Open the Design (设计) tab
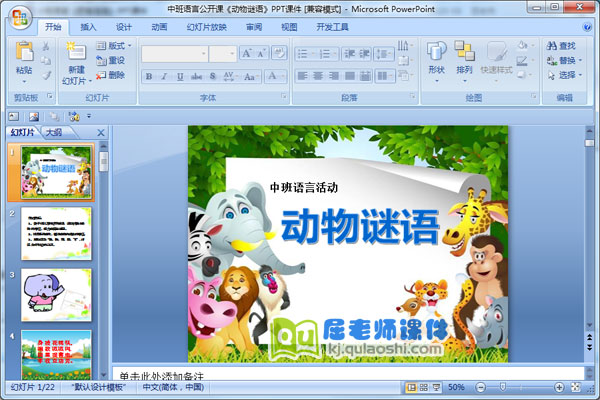The height and width of the screenshot is (400, 600). 124,27
